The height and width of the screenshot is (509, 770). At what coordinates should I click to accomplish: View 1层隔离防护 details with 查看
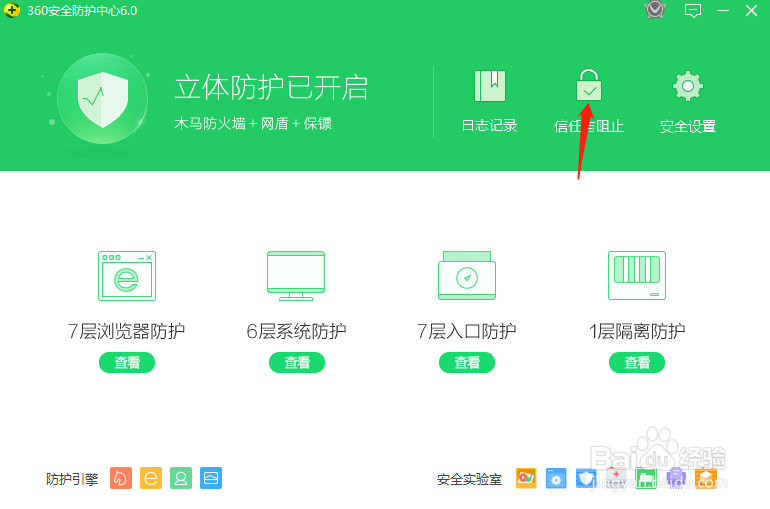pyautogui.click(x=637, y=362)
